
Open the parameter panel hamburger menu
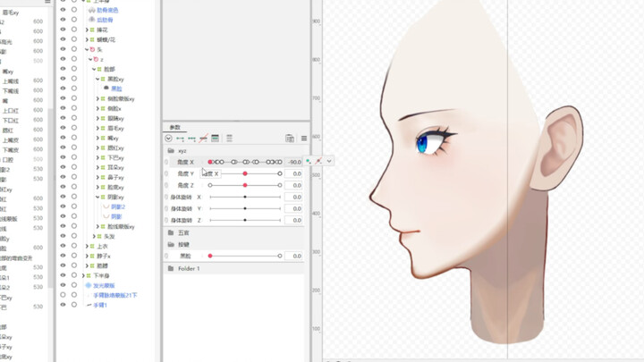click(x=304, y=139)
